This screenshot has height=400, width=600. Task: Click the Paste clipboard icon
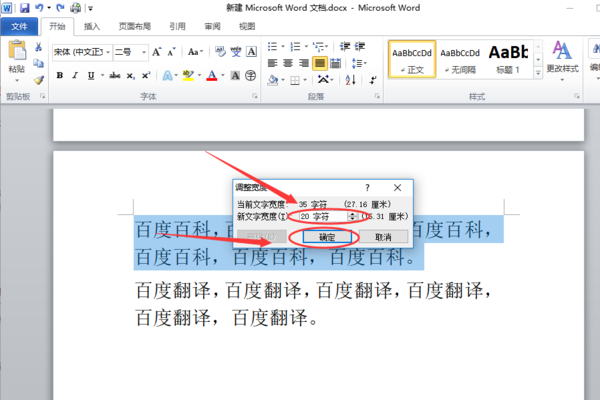click(17, 50)
